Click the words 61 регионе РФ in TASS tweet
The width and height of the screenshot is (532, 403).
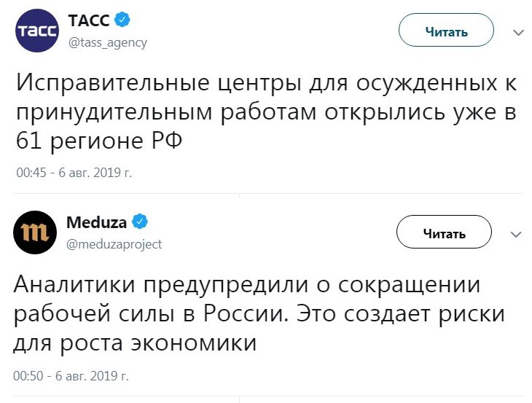99,141
